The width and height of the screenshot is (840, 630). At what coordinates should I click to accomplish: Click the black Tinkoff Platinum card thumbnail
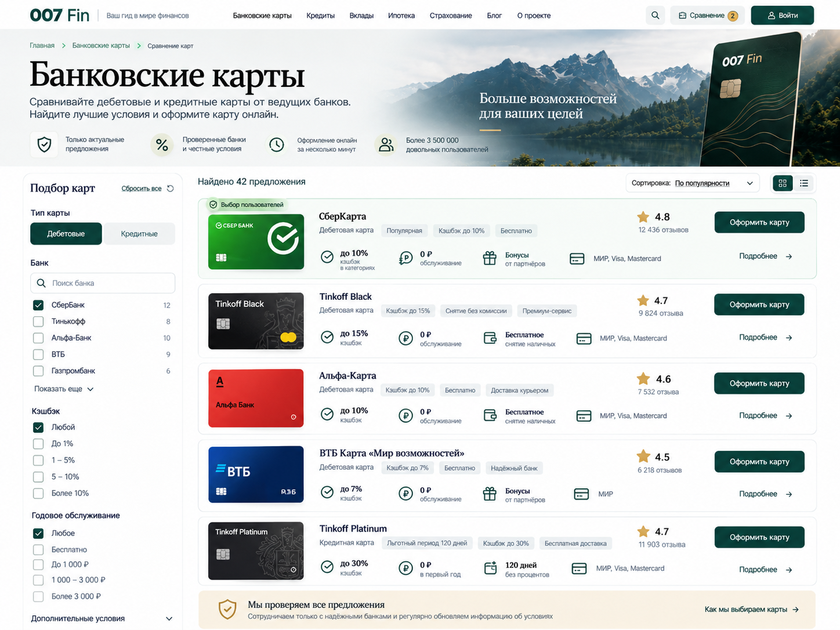(x=256, y=551)
